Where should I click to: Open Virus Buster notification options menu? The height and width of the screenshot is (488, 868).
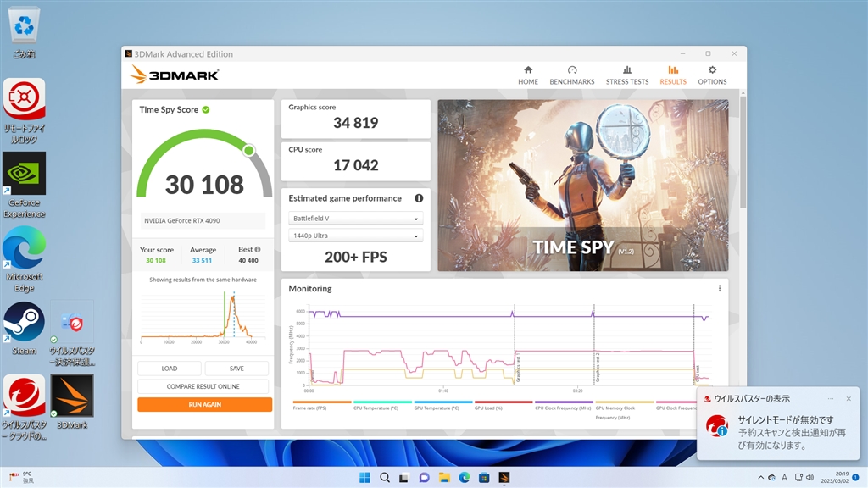pos(831,399)
